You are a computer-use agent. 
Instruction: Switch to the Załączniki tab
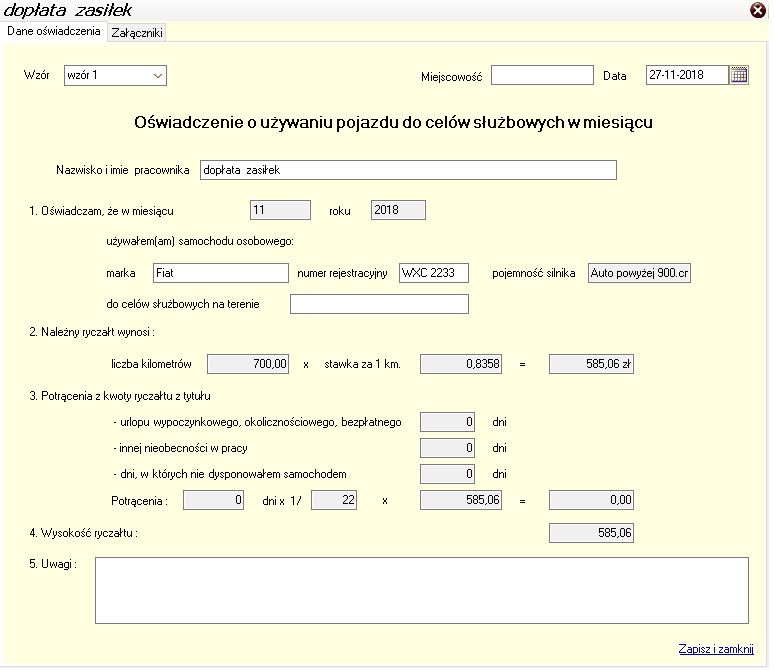tap(137, 32)
